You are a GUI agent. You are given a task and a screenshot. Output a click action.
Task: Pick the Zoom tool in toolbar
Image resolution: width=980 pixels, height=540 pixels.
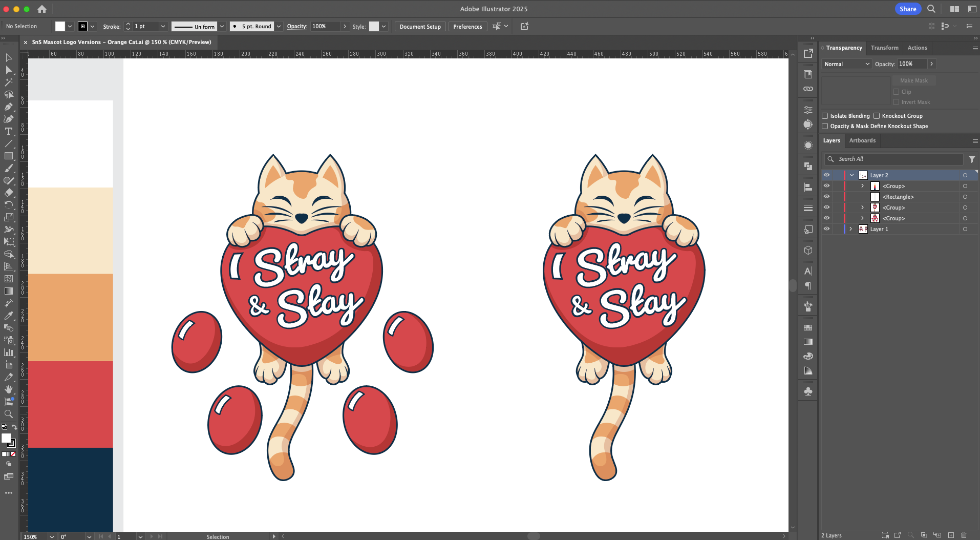click(9, 414)
